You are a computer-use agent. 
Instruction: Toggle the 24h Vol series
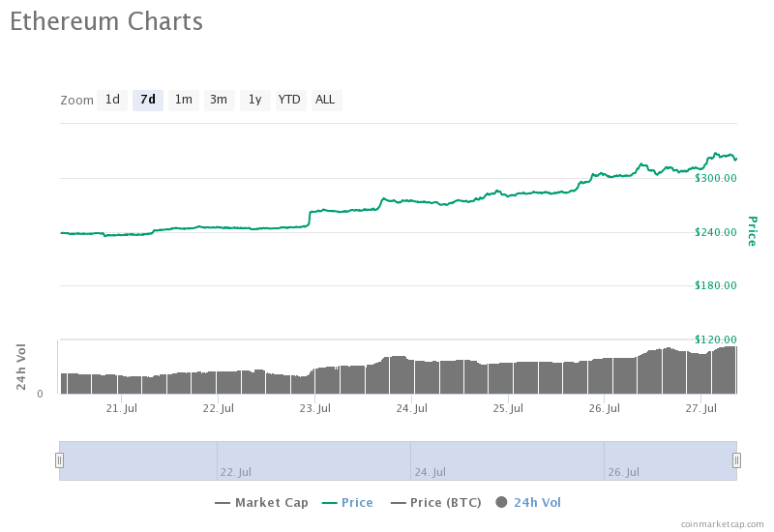(x=528, y=503)
